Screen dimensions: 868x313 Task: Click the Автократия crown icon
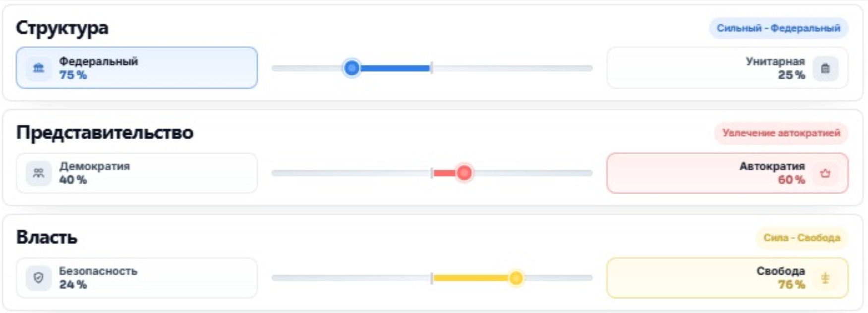(x=825, y=173)
